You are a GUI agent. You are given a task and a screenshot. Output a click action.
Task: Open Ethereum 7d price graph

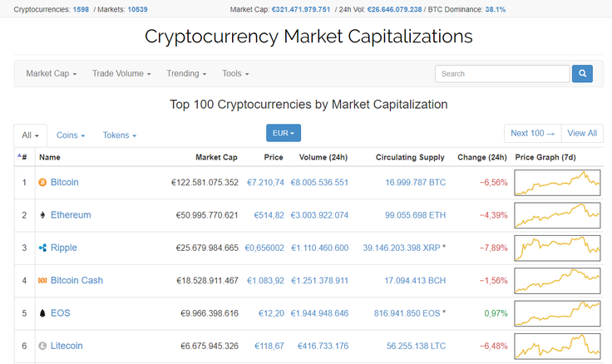pos(557,215)
